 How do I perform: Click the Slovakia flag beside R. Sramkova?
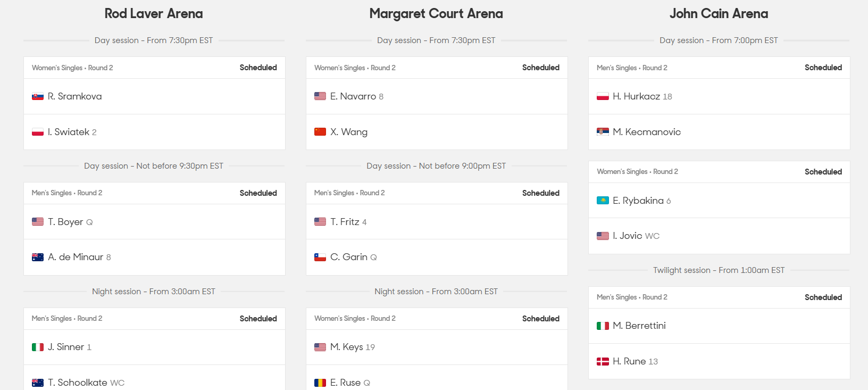[x=38, y=96]
